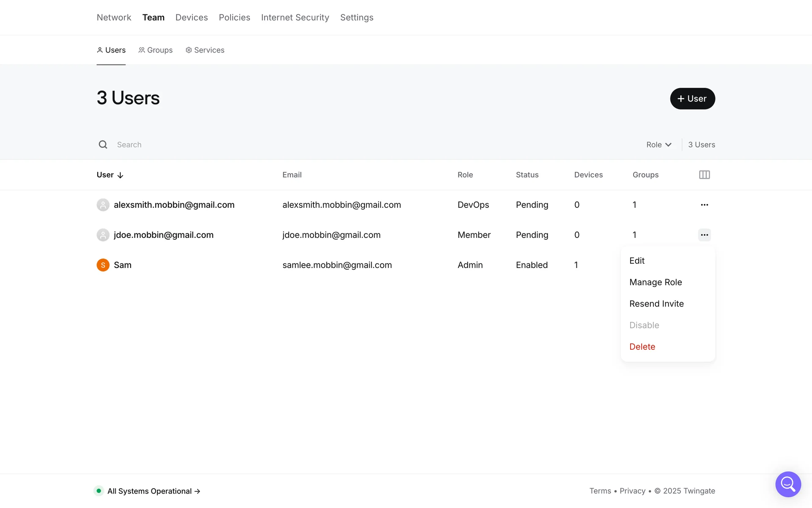
Task: Click the Privacy footer link
Action: (x=632, y=491)
